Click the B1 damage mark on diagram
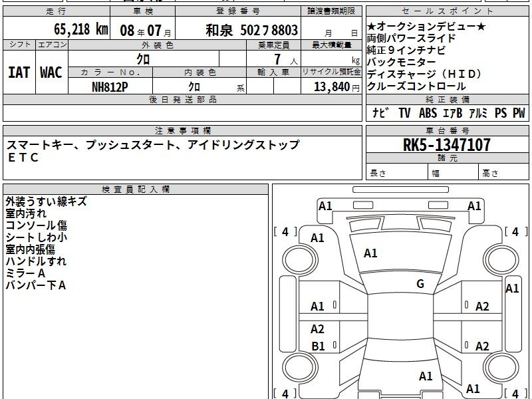Viewport: 532px width, 399px height. pos(319,346)
